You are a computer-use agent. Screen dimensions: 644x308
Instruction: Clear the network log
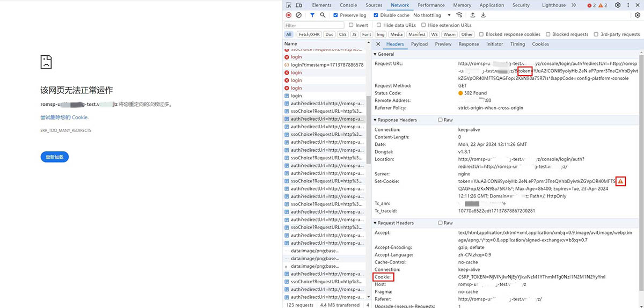click(299, 16)
